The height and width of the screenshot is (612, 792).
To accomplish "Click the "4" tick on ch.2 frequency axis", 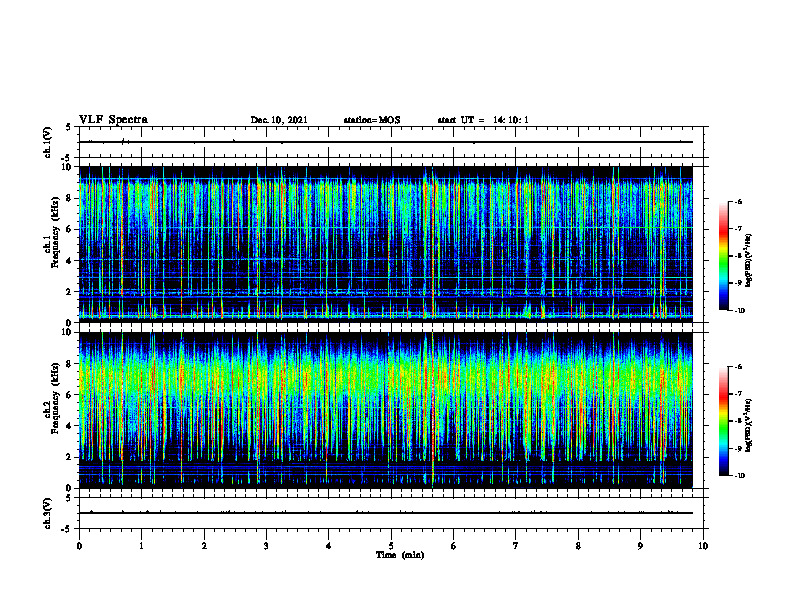I will (x=70, y=426).
